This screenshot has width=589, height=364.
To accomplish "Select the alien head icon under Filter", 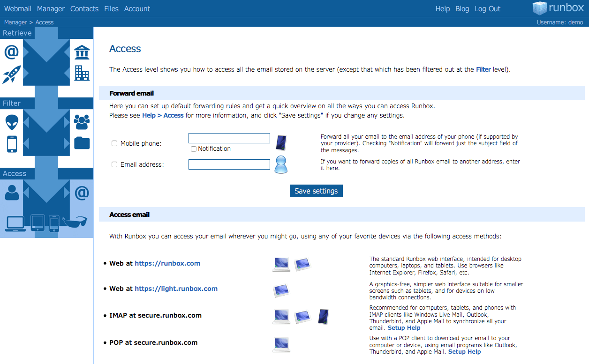I will pos(12,122).
